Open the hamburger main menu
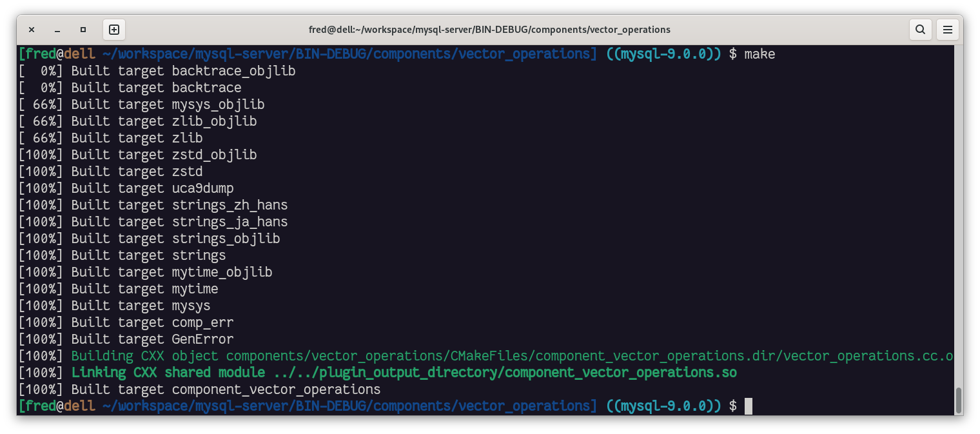 [x=947, y=30]
